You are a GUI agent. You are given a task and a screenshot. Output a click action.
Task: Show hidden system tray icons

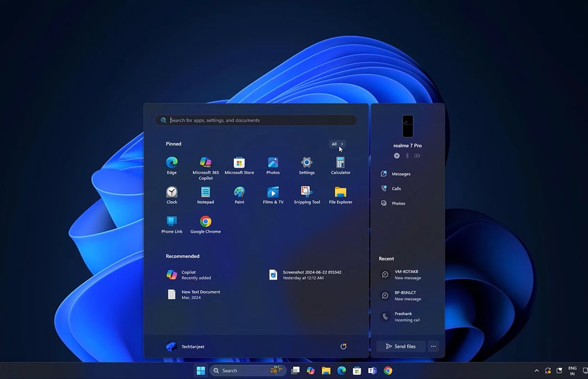click(x=537, y=371)
